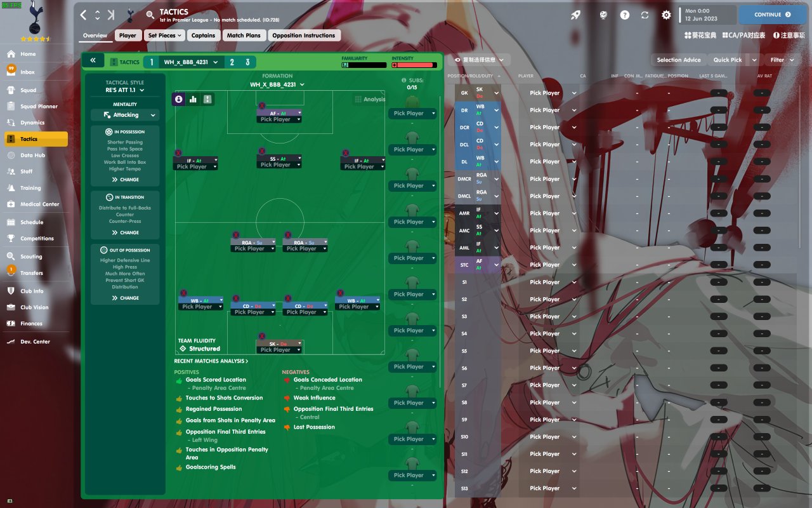
Task: Open the help question mark icon
Action: tap(625, 15)
